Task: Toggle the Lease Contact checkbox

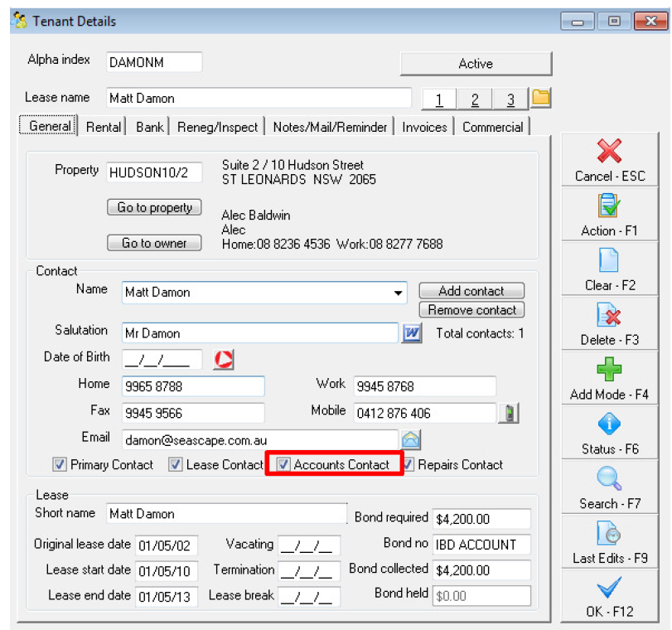Action: [x=176, y=464]
